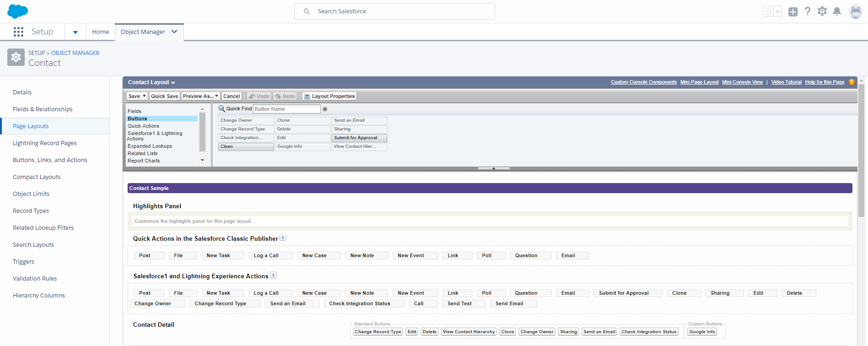Image resolution: width=868 pixels, height=346 pixels.
Task: Collapse the palette using the handle arrow
Action: click(493, 168)
